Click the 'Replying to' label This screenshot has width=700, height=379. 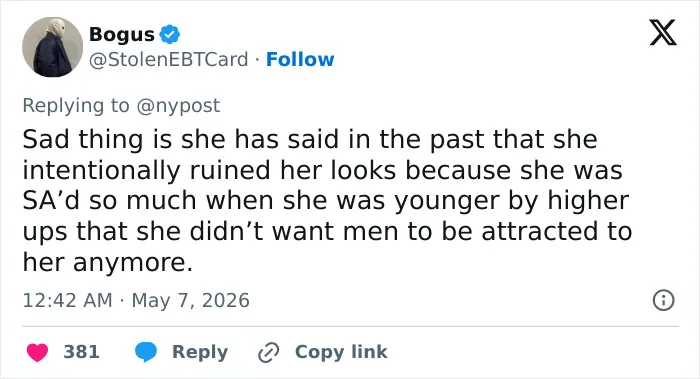[x=76, y=106]
